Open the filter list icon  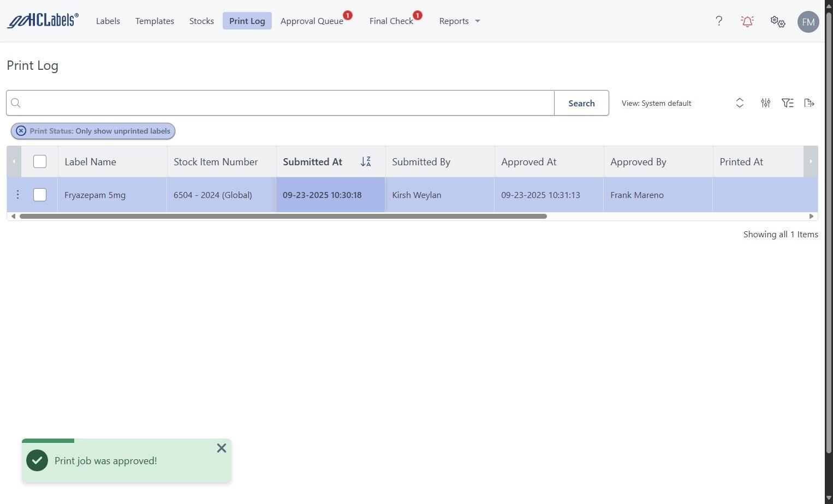[x=788, y=103]
